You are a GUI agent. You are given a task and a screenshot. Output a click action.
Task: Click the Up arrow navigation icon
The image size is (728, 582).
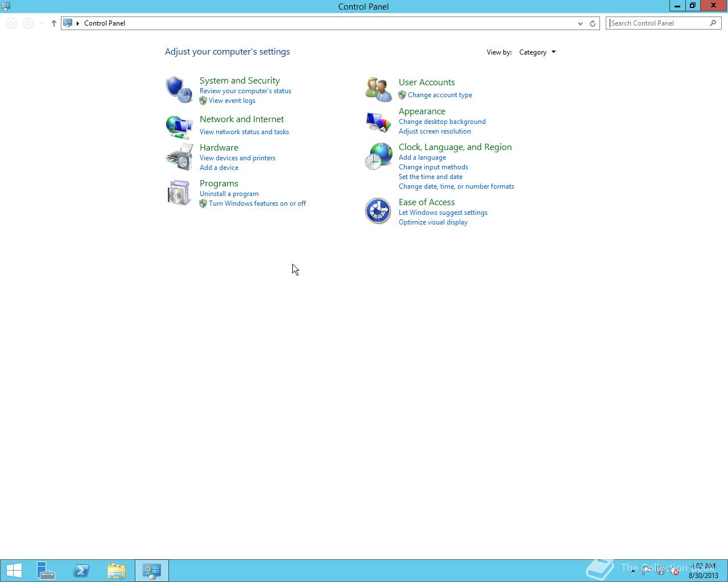tap(54, 23)
